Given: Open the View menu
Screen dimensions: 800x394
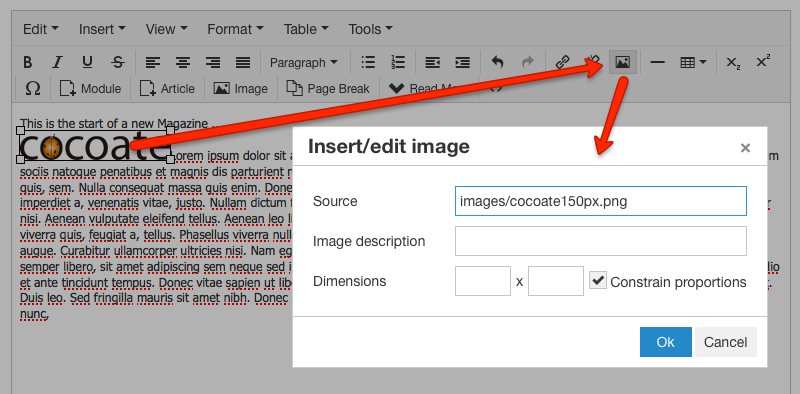Looking at the screenshot, I should (x=166, y=29).
